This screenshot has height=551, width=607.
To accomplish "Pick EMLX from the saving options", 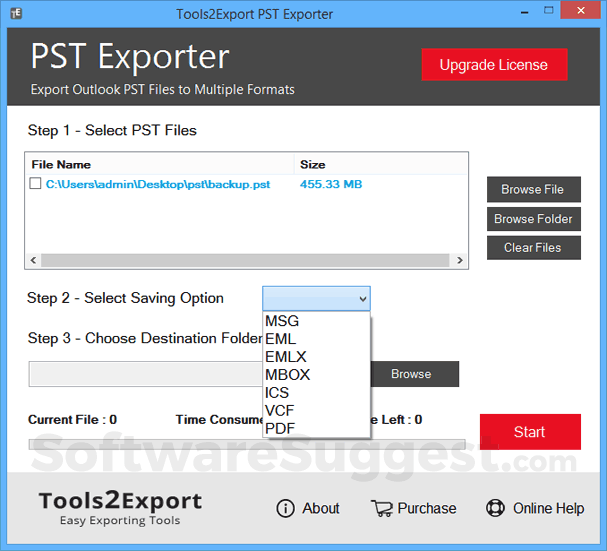I will 316,357.
